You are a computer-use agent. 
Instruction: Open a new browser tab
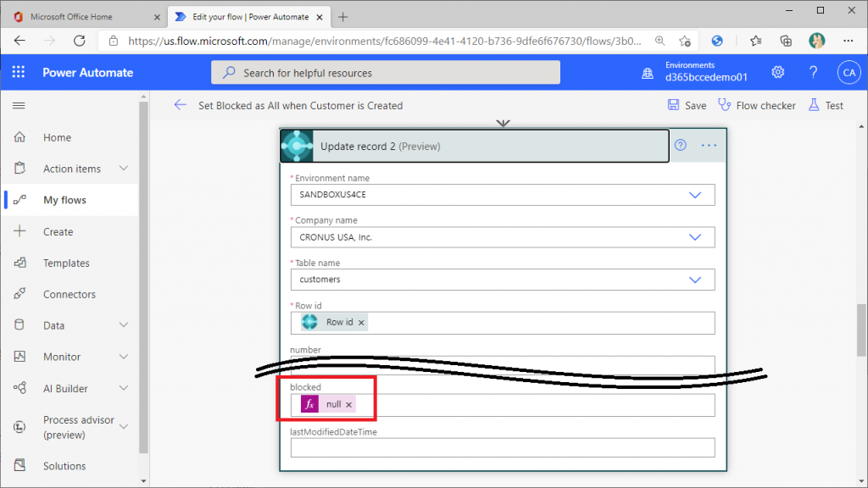(x=343, y=17)
